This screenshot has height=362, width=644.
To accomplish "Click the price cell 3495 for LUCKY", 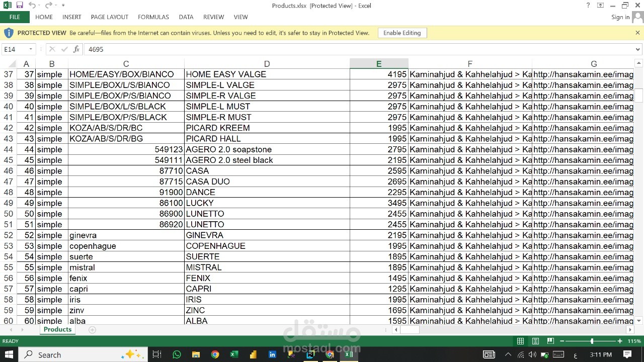I will [379, 203].
